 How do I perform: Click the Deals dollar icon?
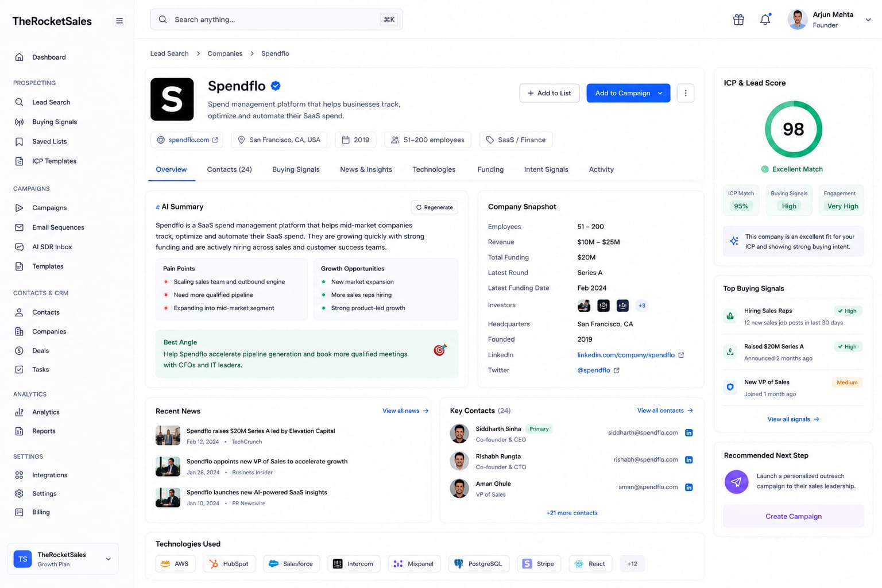[x=19, y=350]
